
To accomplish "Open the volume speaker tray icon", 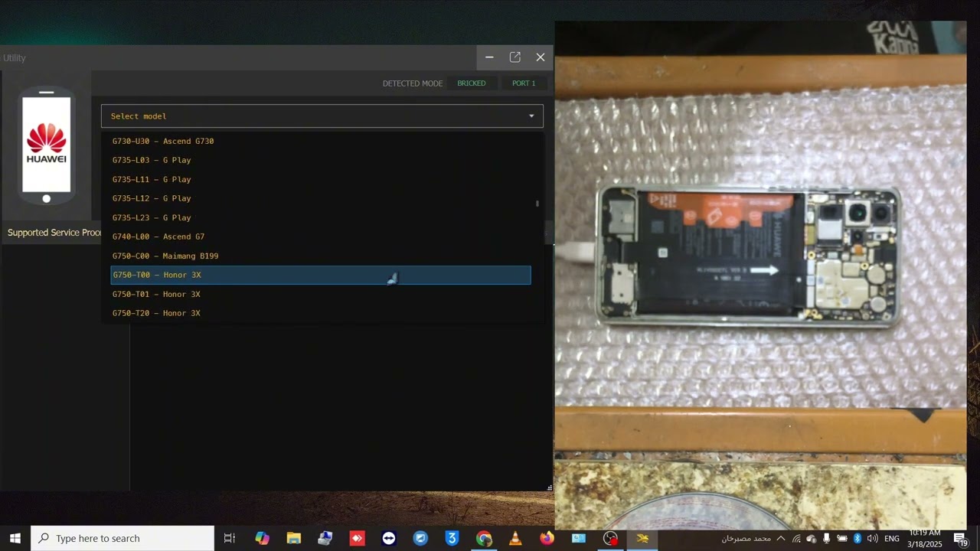I will click(x=872, y=538).
